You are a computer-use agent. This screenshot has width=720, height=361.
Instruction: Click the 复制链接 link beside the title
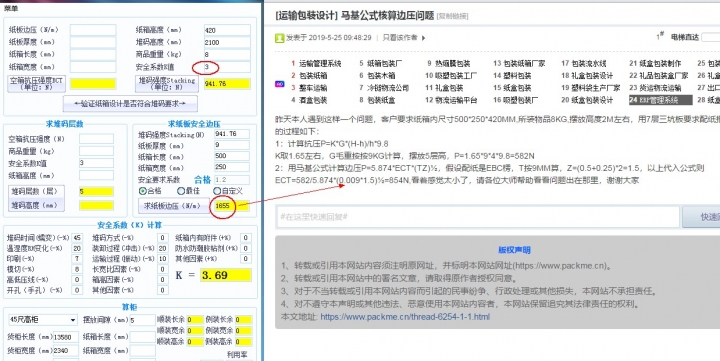[x=452, y=16]
